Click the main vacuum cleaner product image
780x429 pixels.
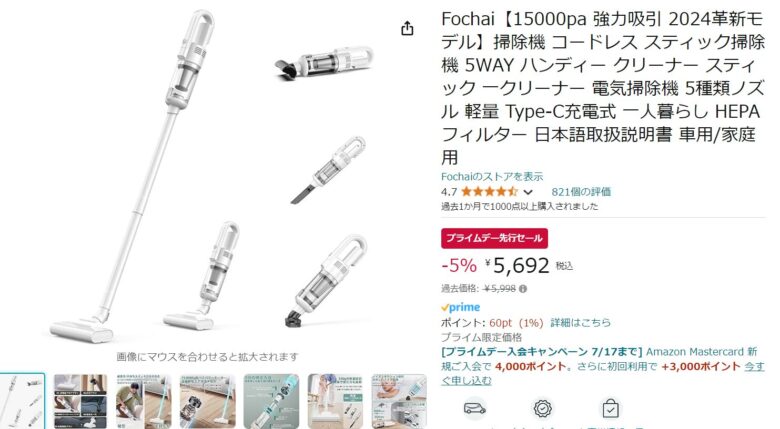[x=209, y=176]
